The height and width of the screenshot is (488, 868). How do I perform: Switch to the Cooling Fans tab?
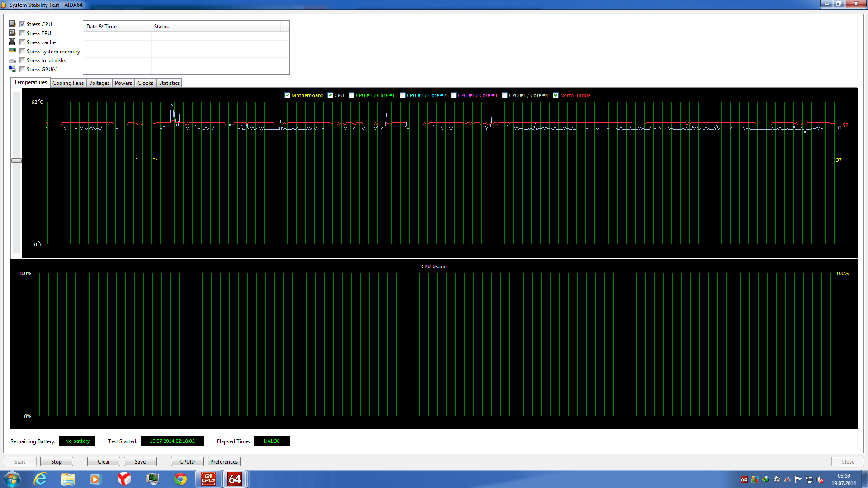tap(68, 83)
